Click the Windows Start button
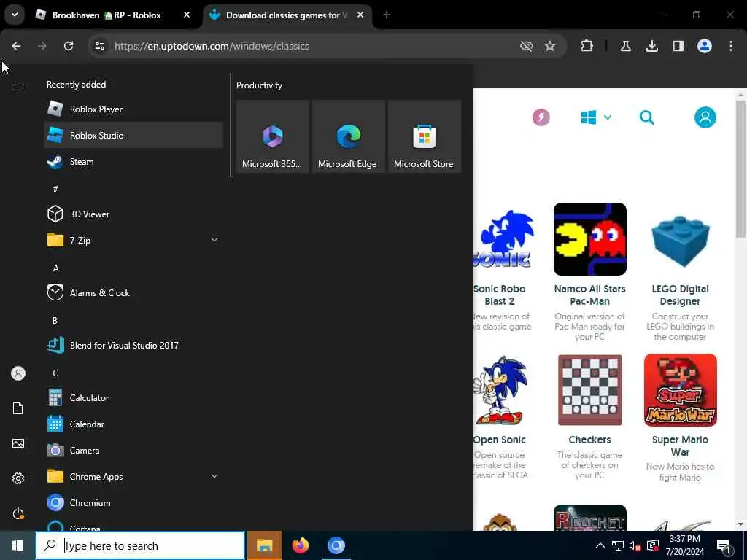The height and width of the screenshot is (560, 747). 18,545
